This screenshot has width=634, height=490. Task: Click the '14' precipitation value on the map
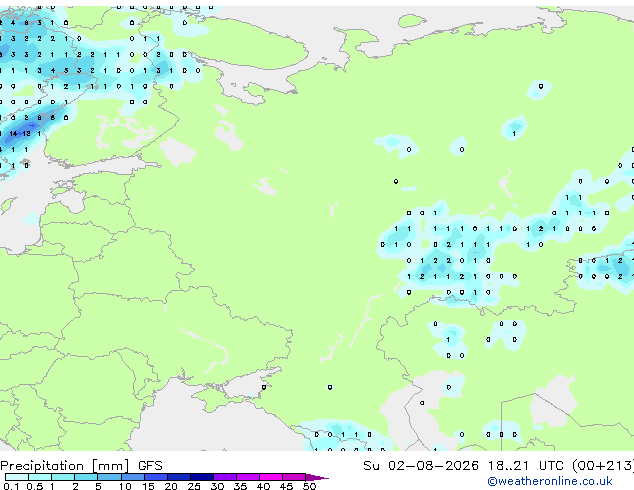point(13,133)
